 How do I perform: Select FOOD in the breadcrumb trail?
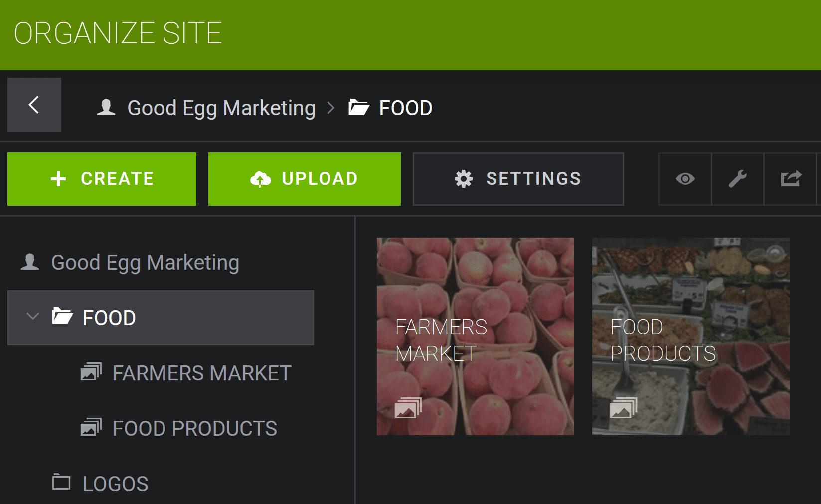[405, 107]
